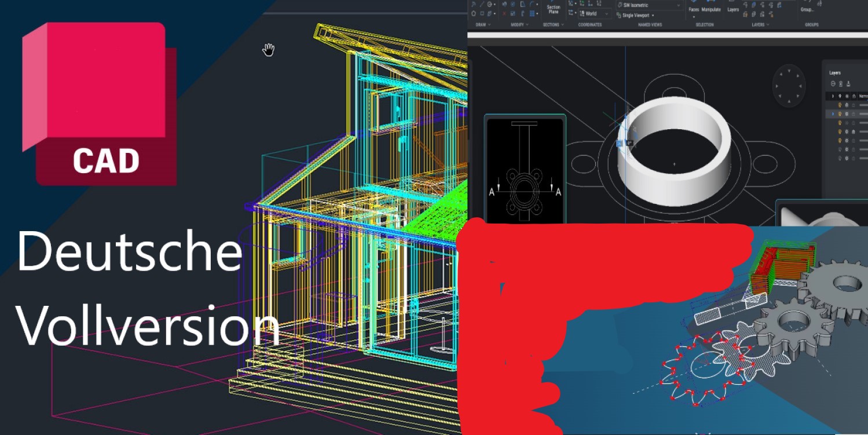
Task: Click a yellow layer color indicator in Layers palette
Action: coord(840,105)
